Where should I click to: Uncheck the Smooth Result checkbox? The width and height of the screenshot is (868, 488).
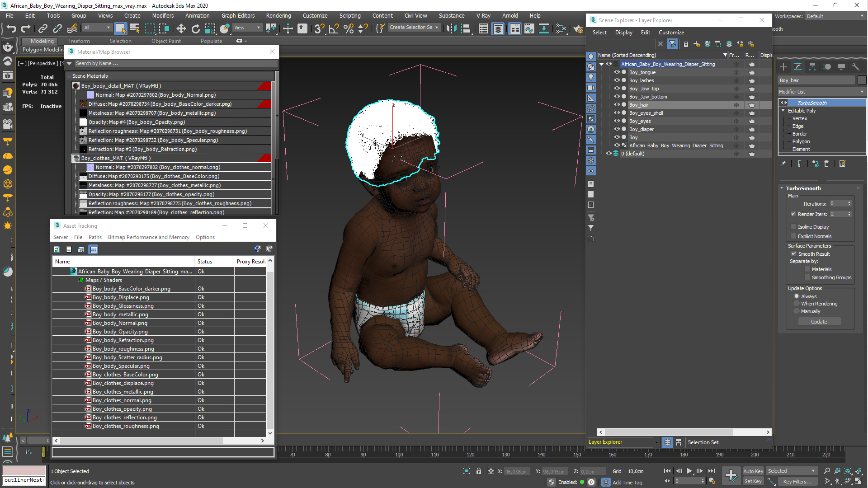click(793, 254)
